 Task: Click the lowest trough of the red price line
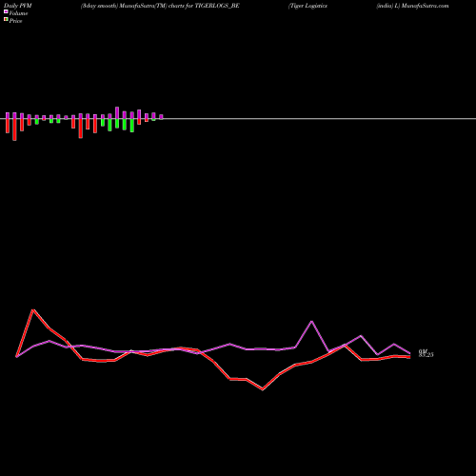click(x=263, y=389)
